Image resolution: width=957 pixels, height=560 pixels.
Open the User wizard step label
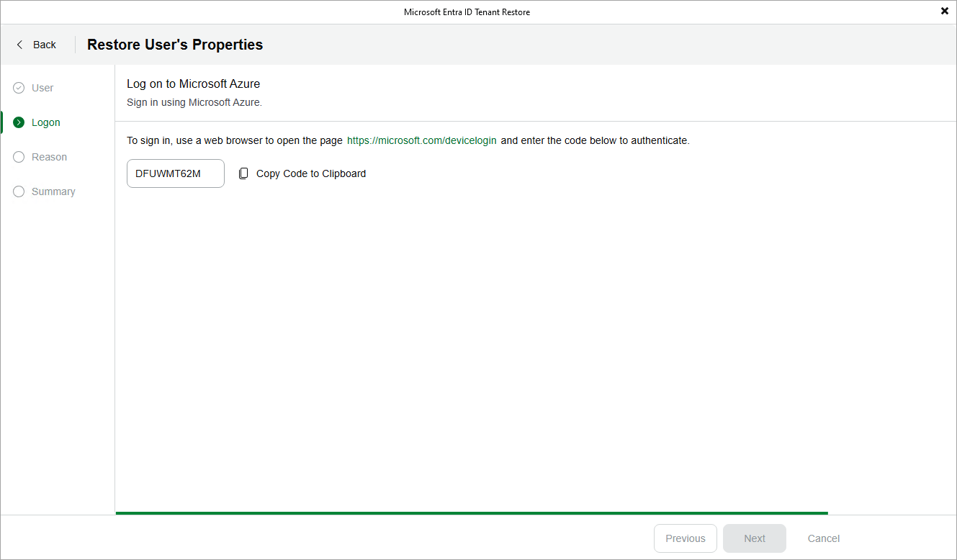point(42,88)
